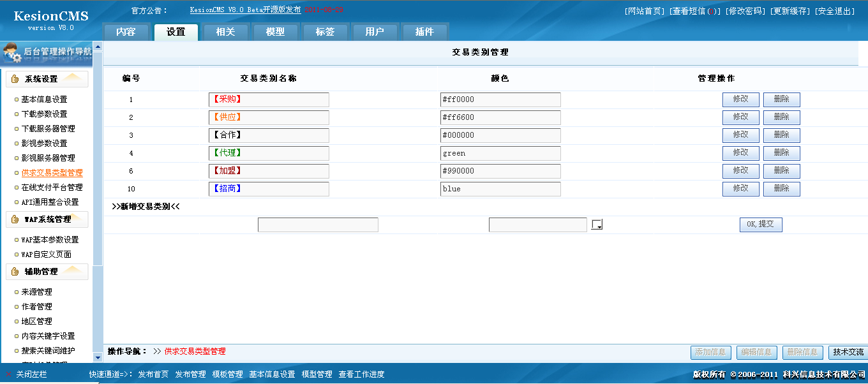
Task: Collapse the WAP系统管理 sidebar section
Action: [x=47, y=219]
